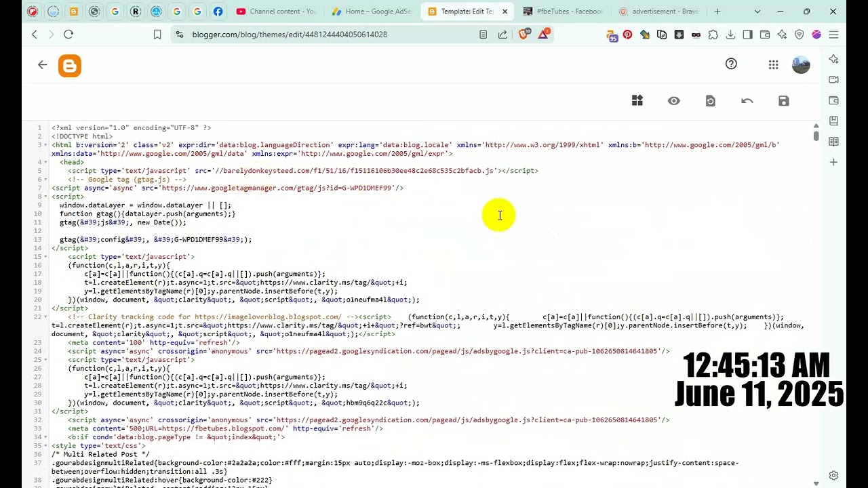Viewport: 868px width, 488px height.
Task: Click the b:if cond data:blog.pageType line
Action: [x=176, y=437]
